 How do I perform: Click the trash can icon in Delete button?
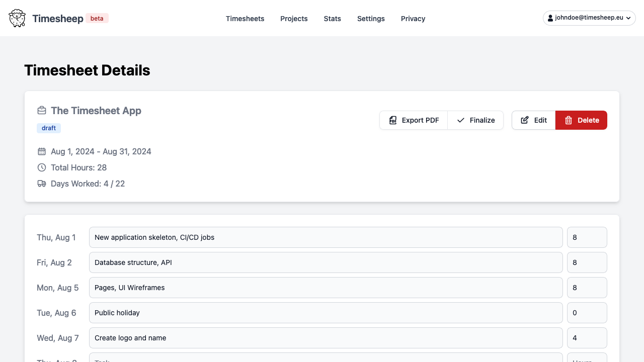[x=569, y=120]
